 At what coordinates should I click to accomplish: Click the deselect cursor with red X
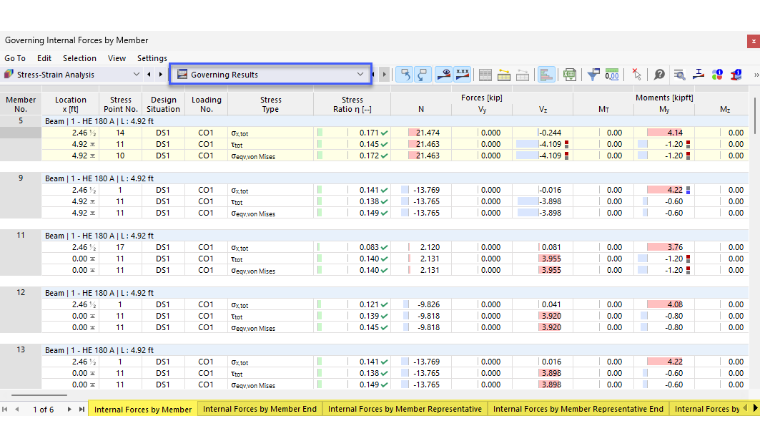(x=636, y=75)
